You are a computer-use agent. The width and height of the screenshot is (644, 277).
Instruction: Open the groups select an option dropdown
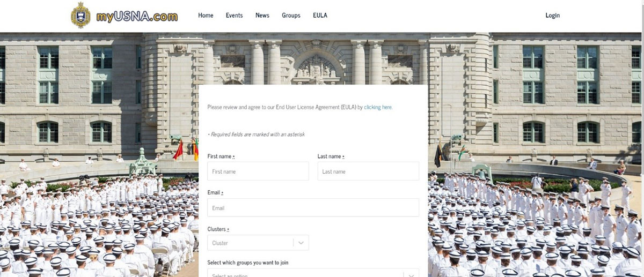313,273
